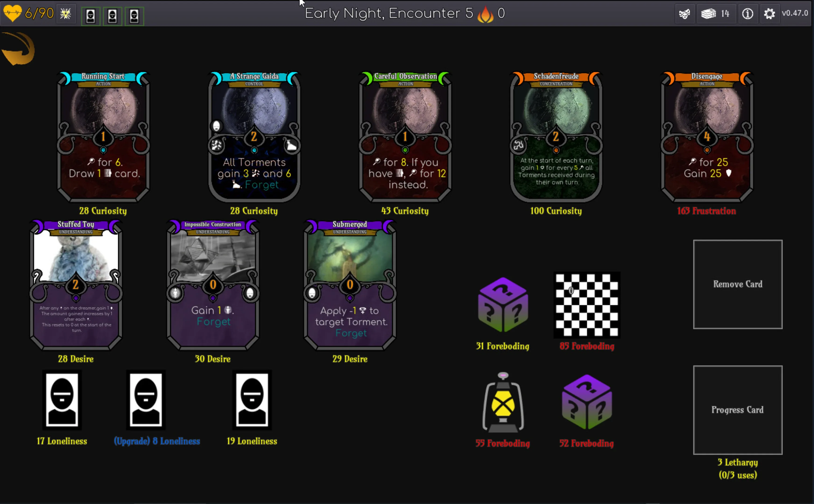Click the theater masks icon in top bar
The image size is (814, 504).
click(x=684, y=14)
